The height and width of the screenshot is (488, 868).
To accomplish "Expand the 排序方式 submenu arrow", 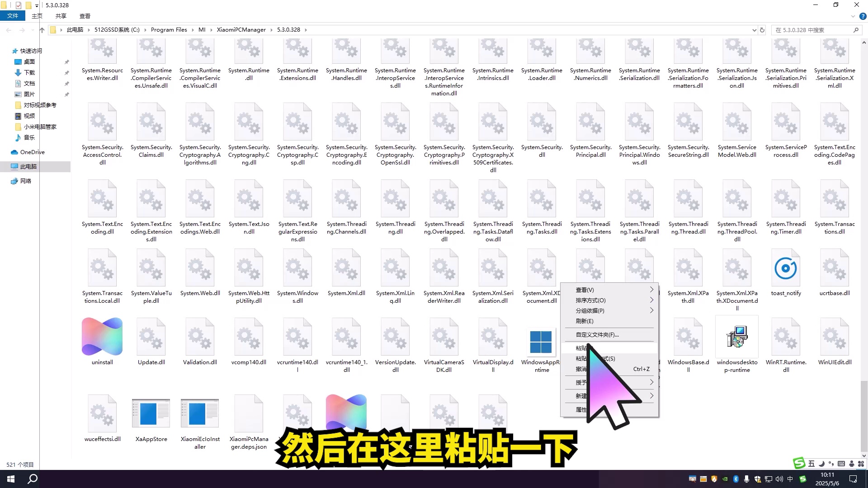I will point(651,300).
